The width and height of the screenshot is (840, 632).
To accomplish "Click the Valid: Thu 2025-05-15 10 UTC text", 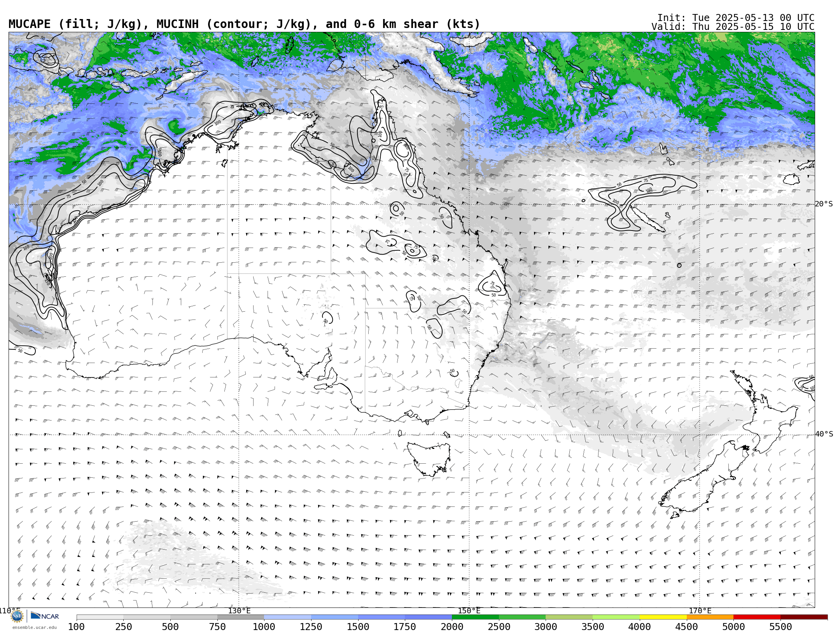I will click(733, 27).
